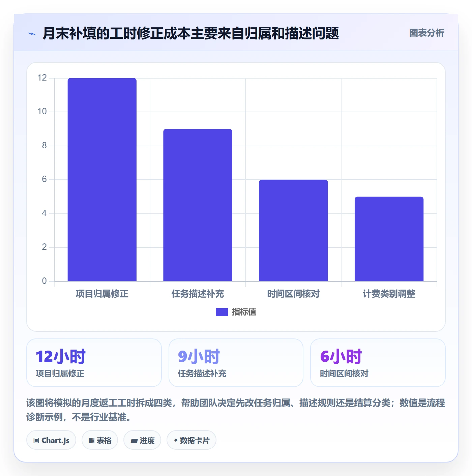The image size is (472, 476).
Task: Click 任务描述补充 caption in 9小时 card
Action: pyautogui.click(x=202, y=374)
